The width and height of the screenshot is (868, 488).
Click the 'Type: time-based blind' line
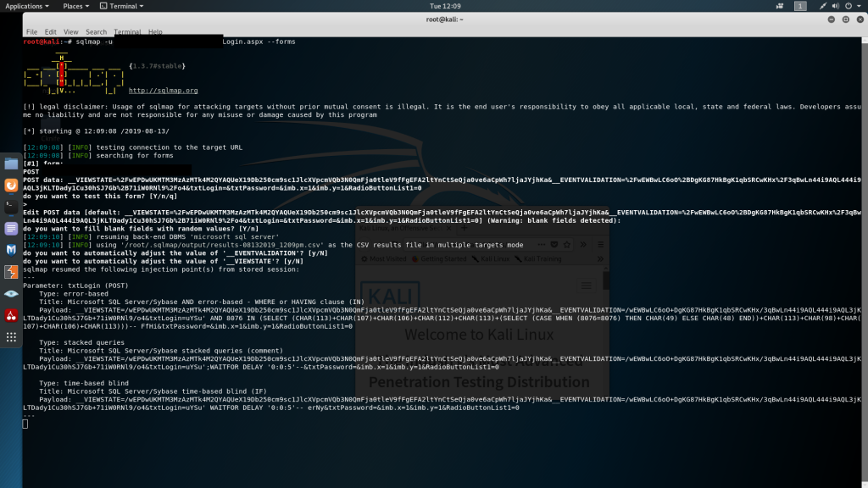point(84,383)
